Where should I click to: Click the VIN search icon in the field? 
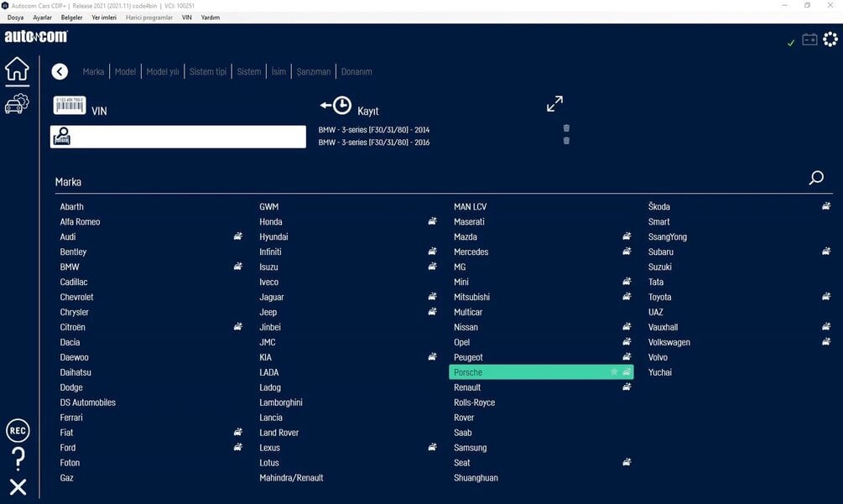pyautogui.click(x=62, y=137)
